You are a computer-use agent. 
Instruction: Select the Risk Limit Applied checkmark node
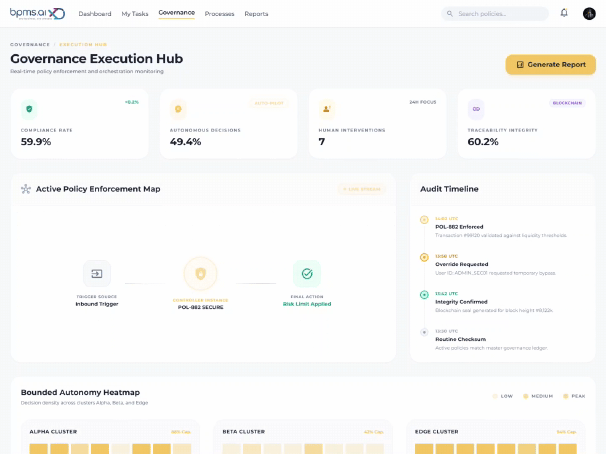307,274
